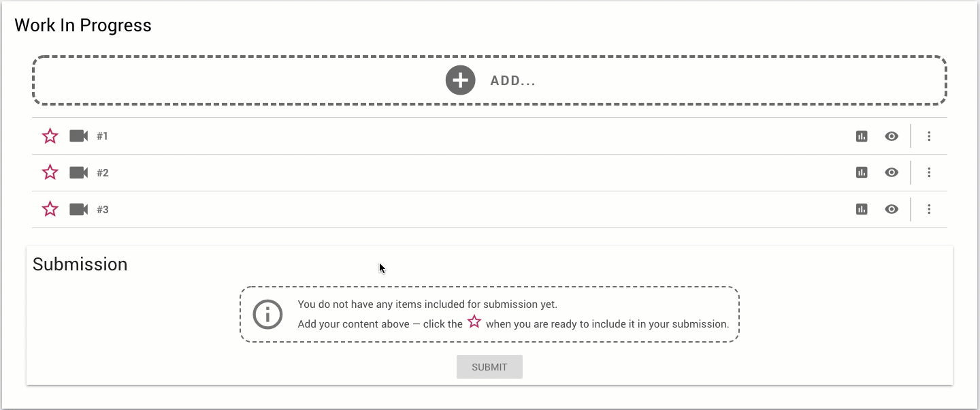Image resolution: width=980 pixels, height=410 pixels.
Task: Select the #2 item row label
Action: point(103,173)
